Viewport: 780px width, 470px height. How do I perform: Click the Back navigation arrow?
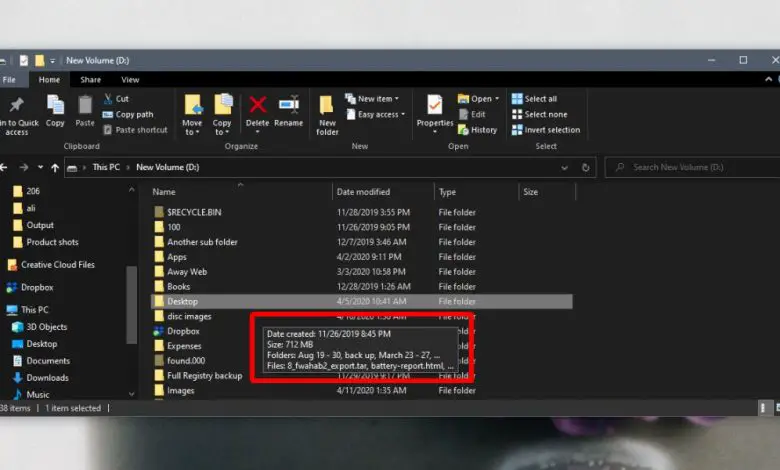pos(4,168)
